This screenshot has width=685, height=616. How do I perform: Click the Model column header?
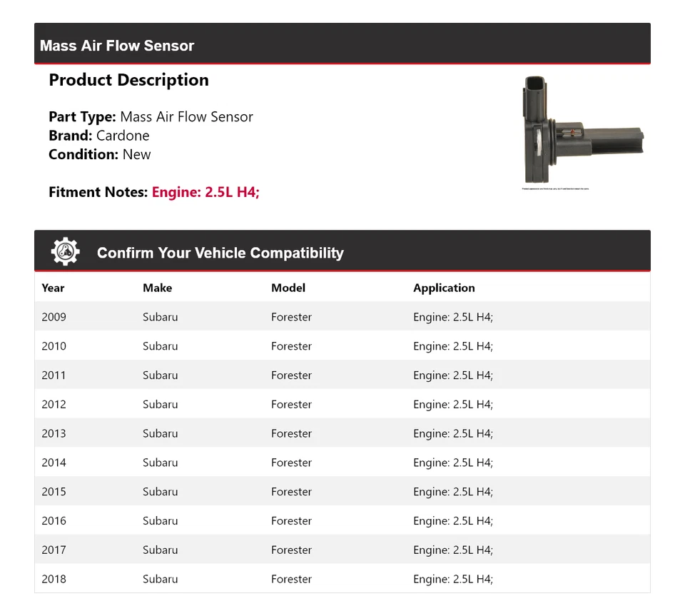click(288, 288)
